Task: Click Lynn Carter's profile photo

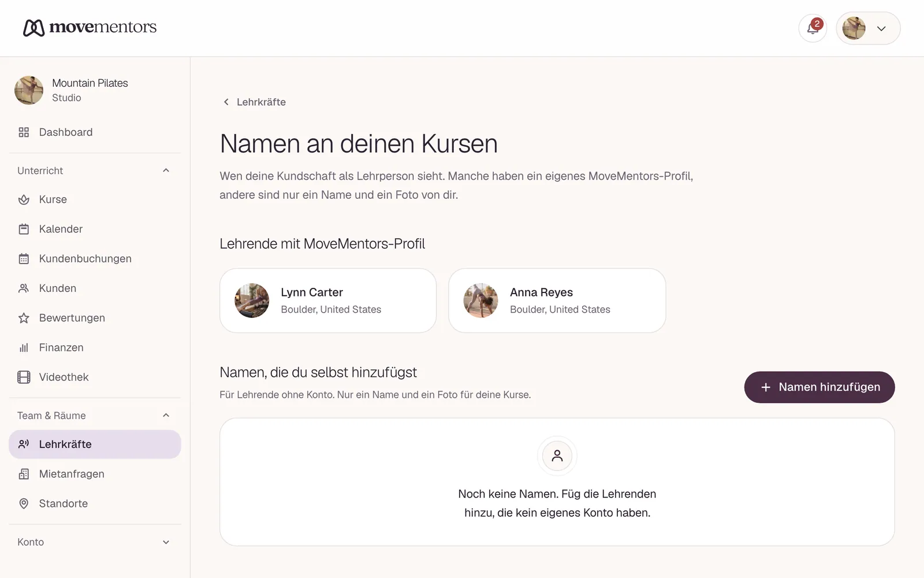Action: pyautogui.click(x=252, y=301)
